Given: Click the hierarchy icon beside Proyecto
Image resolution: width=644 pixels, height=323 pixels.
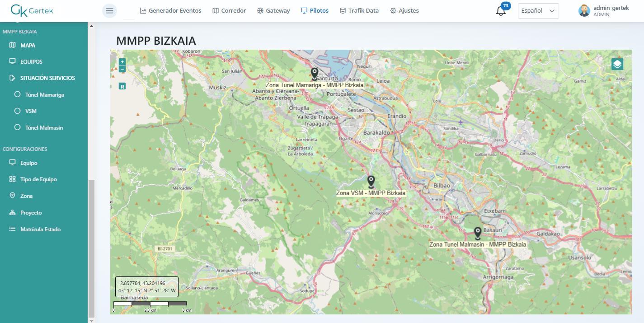Looking at the screenshot, I should 12,212.
